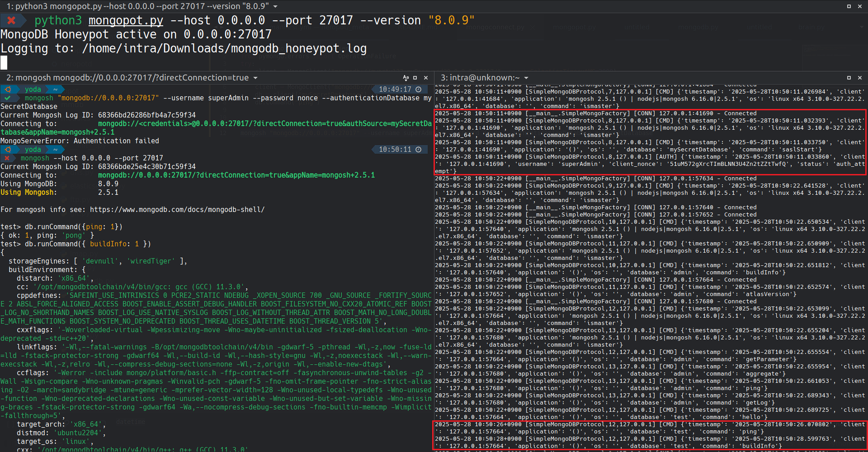Click the log entry with command 'hello'
This screenshot has width=868, height=452.
(650, 414)
